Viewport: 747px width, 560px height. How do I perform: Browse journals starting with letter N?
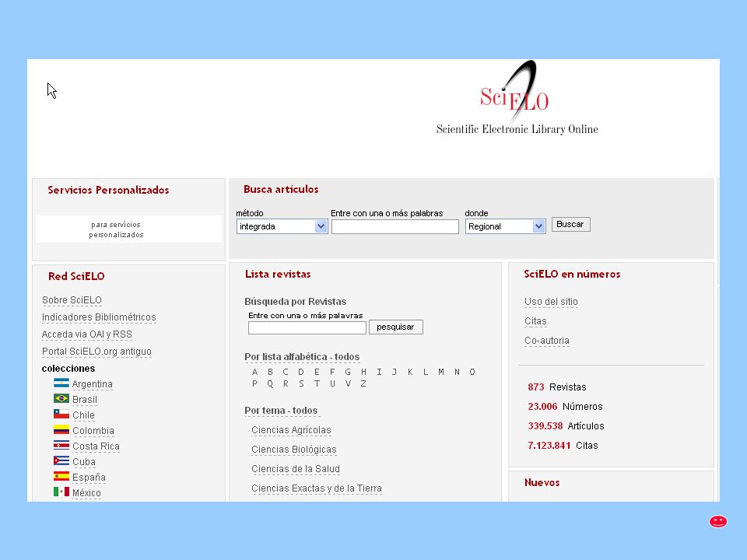(x=457, y=372)
